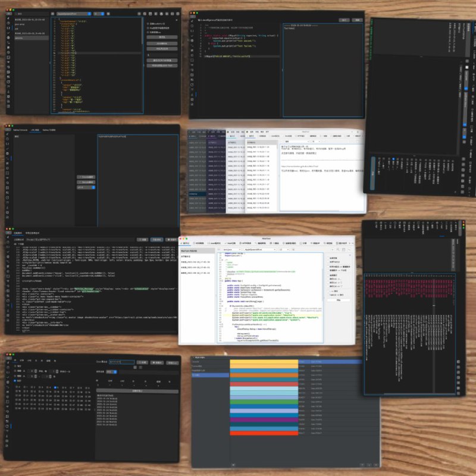The height and width of the screenshot is (476, 476).
Task: Click the upper of the two center buttons in the encode window
Action: (86, 177)
